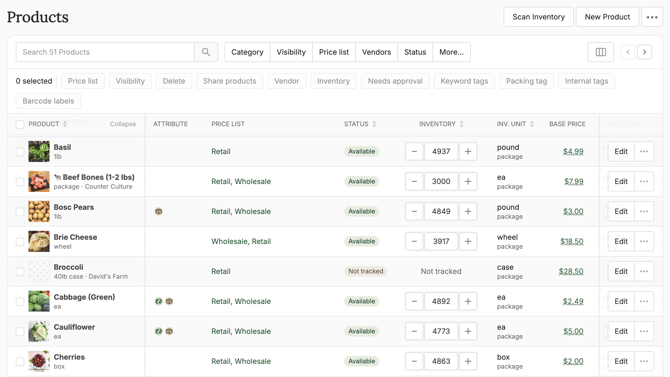The image size is (670, 377).
Task: Click bulk action Needs approval
Action: pyautogui.click(x=395, y=81)
